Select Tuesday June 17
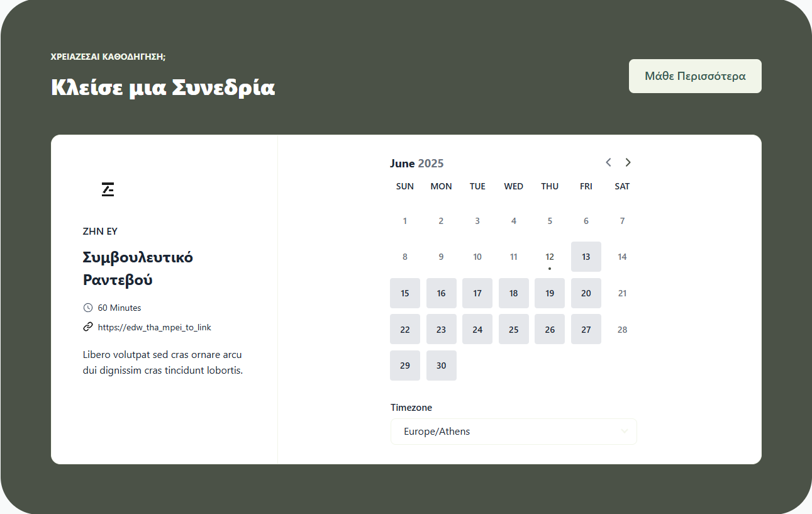The height and width of the screenshot is (514, 812). (477, 293)
